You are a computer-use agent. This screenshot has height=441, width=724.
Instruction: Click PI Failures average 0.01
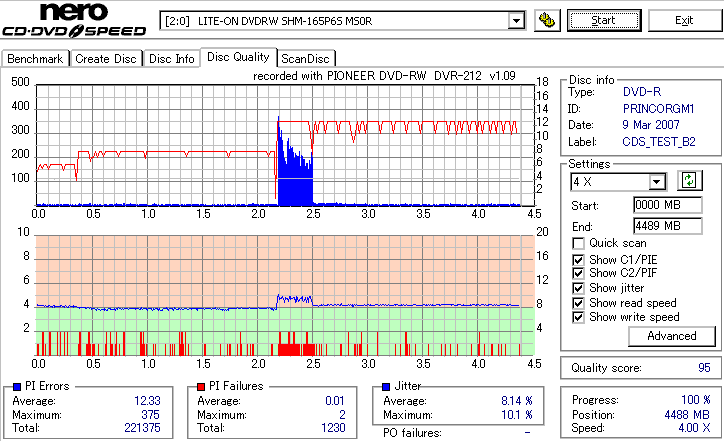[335, 401]
